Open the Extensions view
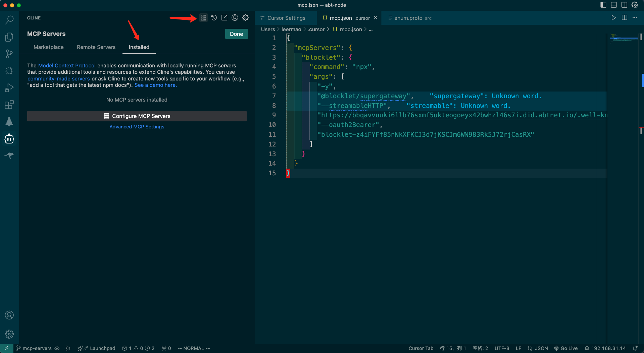This screenshot has height=353, width=644. (9, 105)
